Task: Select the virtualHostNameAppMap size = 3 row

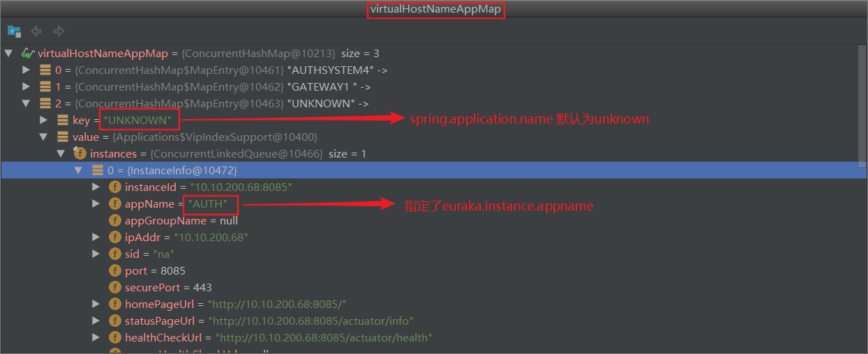Action: click(x=429, y=54)
